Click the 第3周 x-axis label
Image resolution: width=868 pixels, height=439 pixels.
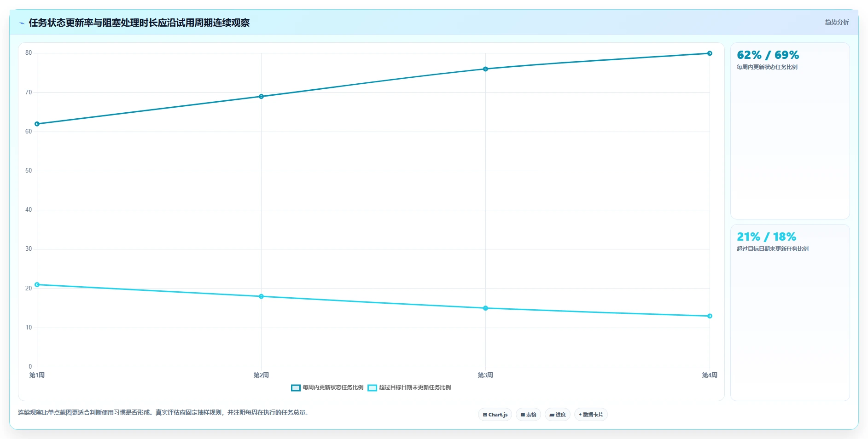coord(485,375)
